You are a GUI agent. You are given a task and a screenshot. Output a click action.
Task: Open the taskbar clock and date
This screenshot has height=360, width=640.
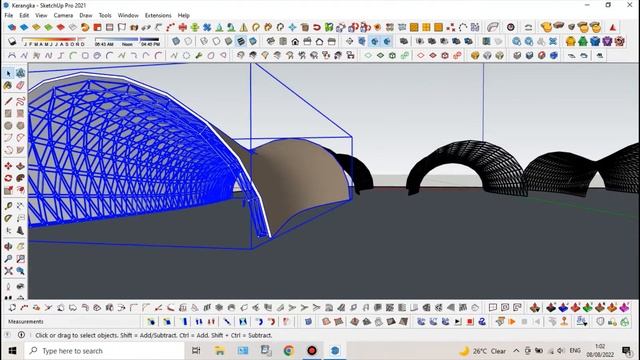600,351
